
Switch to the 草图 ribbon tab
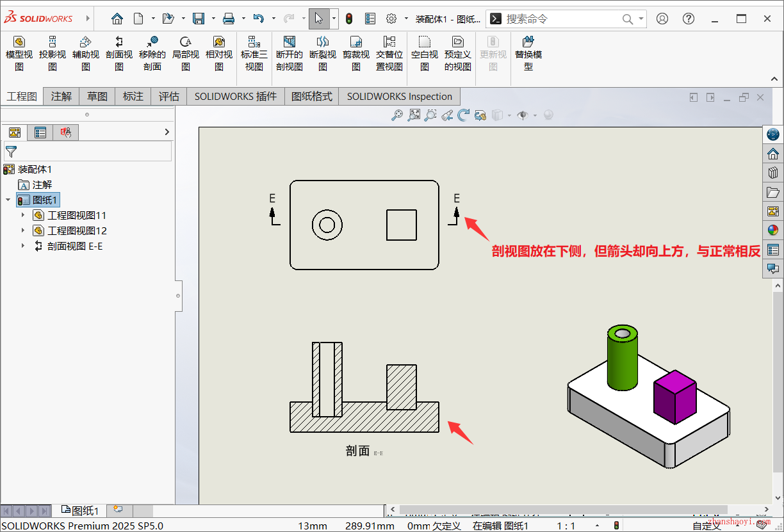tap(97, 97)
